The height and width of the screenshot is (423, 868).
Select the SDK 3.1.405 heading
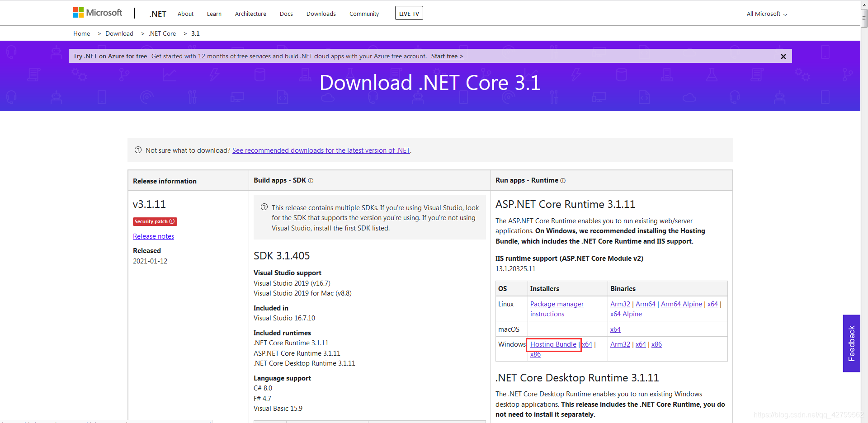click(x=282, y=256)
